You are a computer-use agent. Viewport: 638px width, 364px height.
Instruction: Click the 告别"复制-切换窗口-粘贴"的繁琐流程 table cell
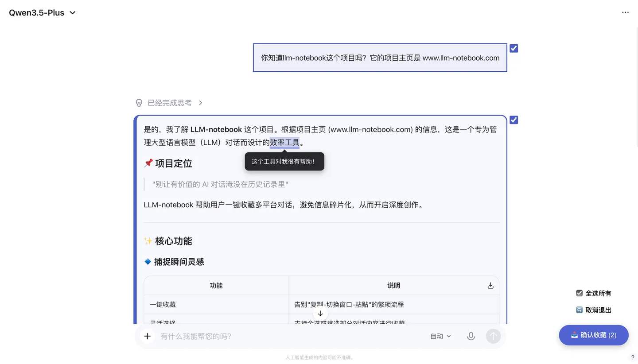click(393, 305)
